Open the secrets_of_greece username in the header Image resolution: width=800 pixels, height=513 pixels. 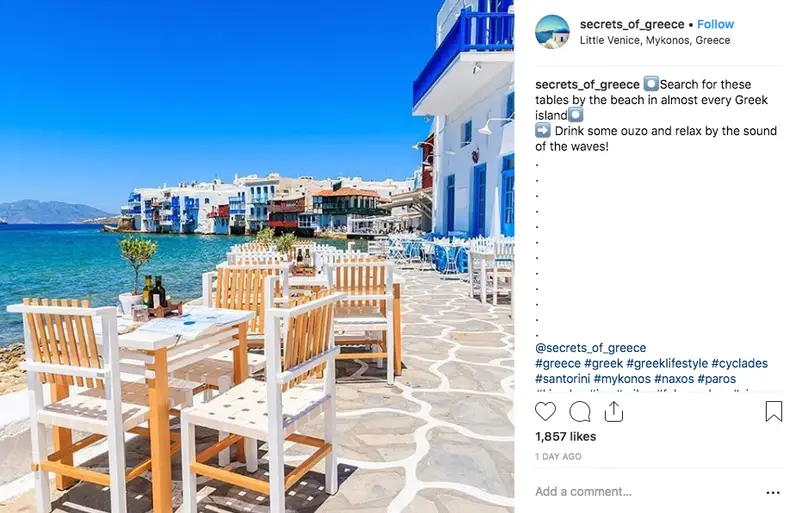(632, 24)
